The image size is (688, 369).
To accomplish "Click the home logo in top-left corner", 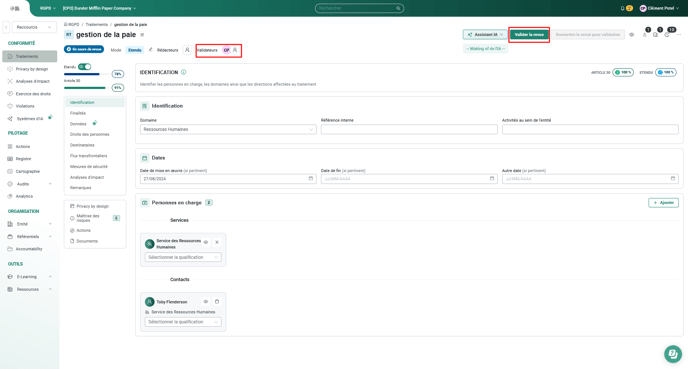I will (x=15, y=8).
